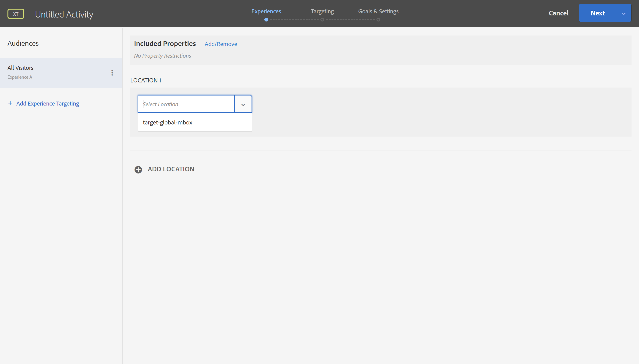Screen dimensions: 639x364
Task: Click the Add Location plus circle icon
Action: 138,170
